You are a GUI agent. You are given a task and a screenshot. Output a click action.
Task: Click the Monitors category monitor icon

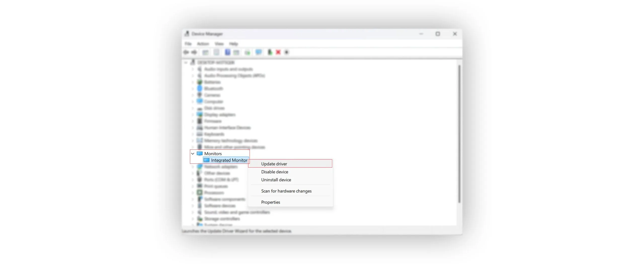click(199, 153)
